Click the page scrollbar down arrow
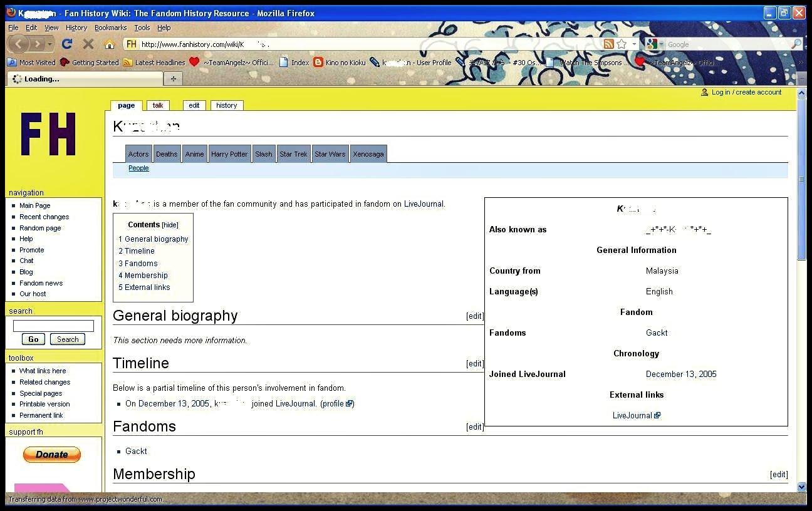This screenshot has width=812, height=511. click(x=801, y=487)
